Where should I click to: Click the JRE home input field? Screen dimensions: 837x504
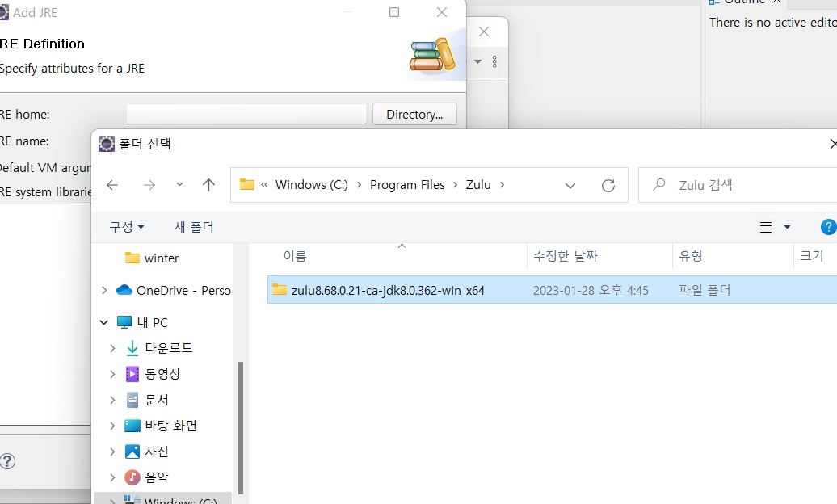[246, 114]
